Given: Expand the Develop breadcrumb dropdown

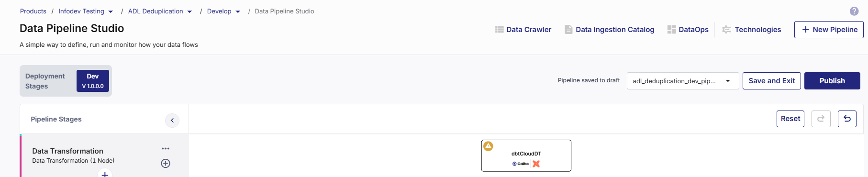Looking at the screenshot, I should click(238, 11).
